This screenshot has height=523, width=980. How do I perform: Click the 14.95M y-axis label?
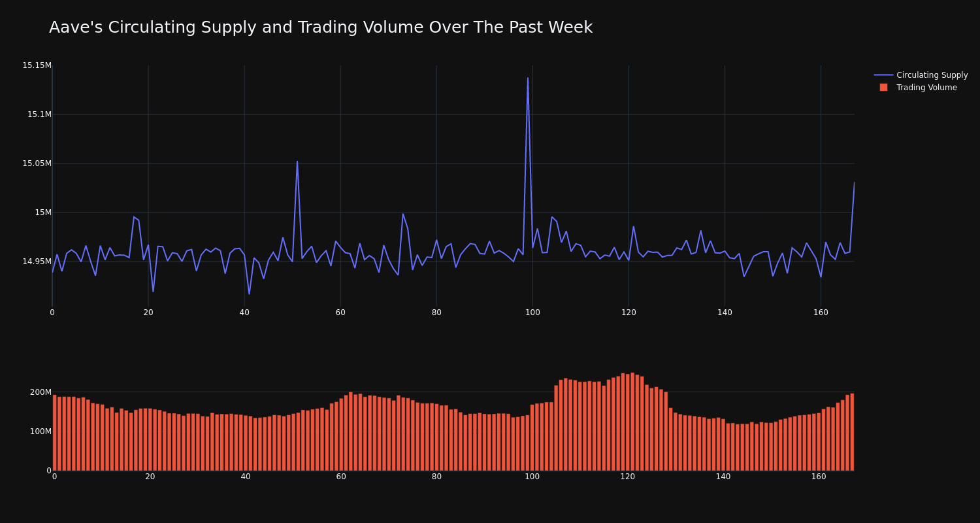(37, 261)
